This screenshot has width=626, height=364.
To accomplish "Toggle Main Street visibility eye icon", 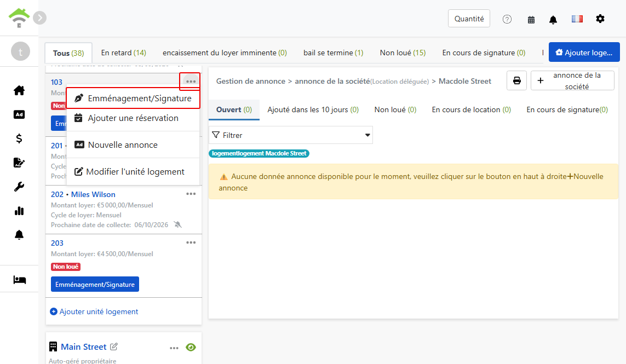I will click(191, 347).
